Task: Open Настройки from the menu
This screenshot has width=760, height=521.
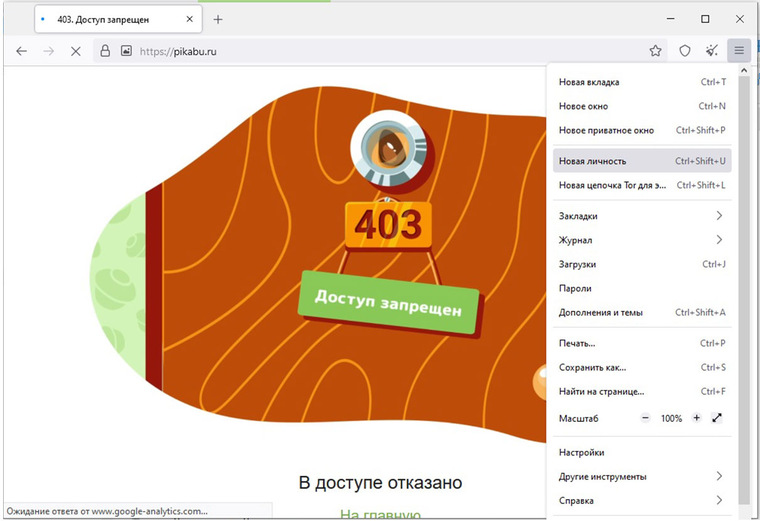Action: (581, 452)
